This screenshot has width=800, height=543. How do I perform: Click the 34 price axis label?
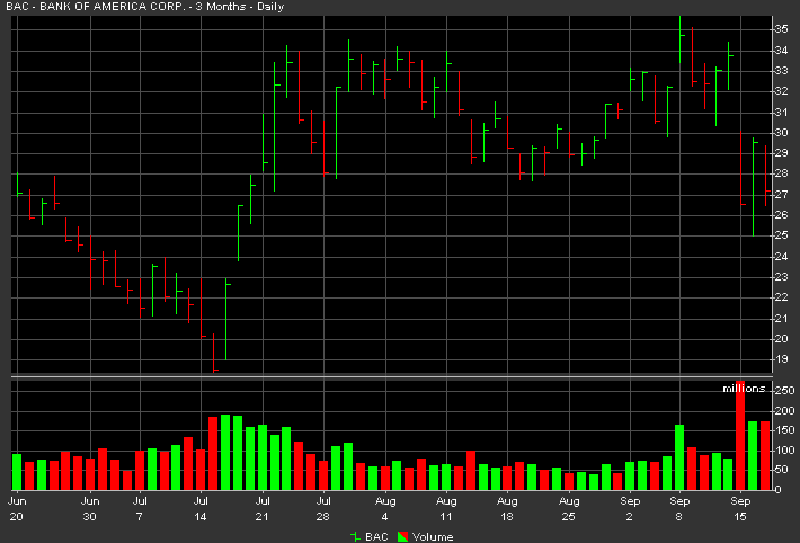click(781, 50)
